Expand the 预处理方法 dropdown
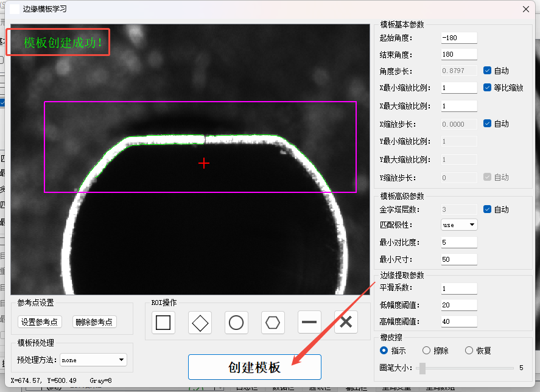 (93, 360)
